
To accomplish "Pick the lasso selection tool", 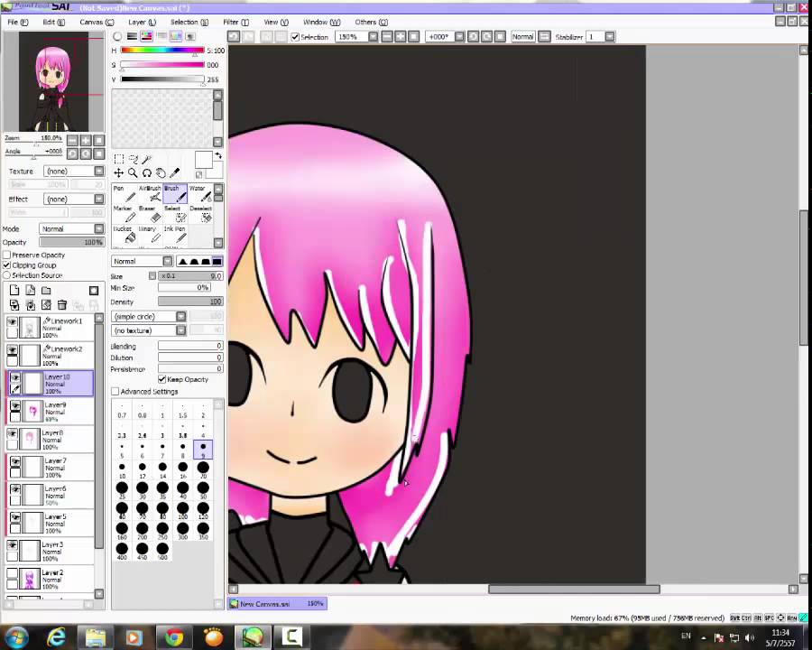I will [x=134, y=159].
